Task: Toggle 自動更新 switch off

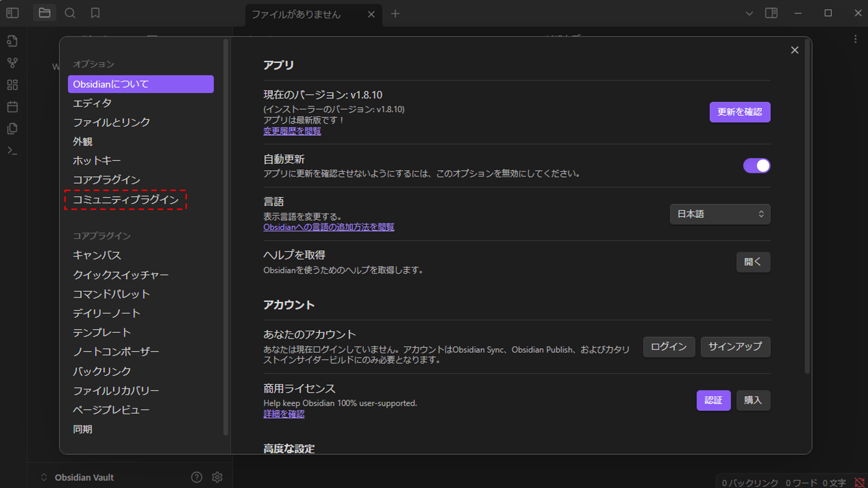Action: pyautogui.click(x=756, y=166)
